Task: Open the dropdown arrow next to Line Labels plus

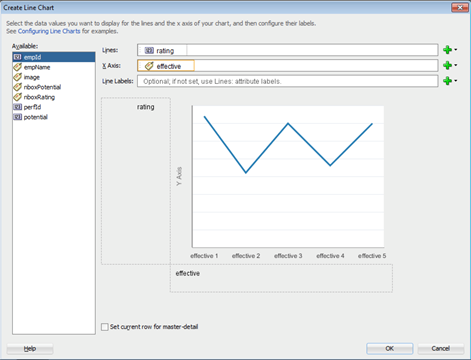Action: 456,80
